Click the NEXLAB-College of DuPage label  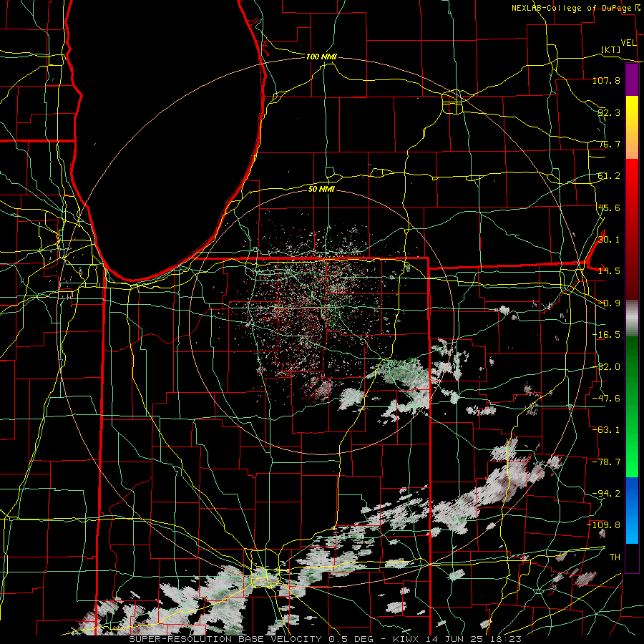click(x=571, y=8)
